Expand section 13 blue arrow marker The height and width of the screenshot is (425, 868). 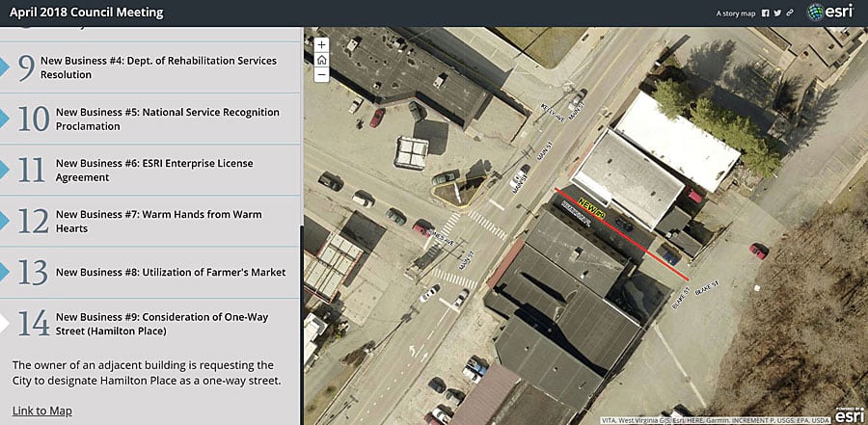[x=4, y=273]
